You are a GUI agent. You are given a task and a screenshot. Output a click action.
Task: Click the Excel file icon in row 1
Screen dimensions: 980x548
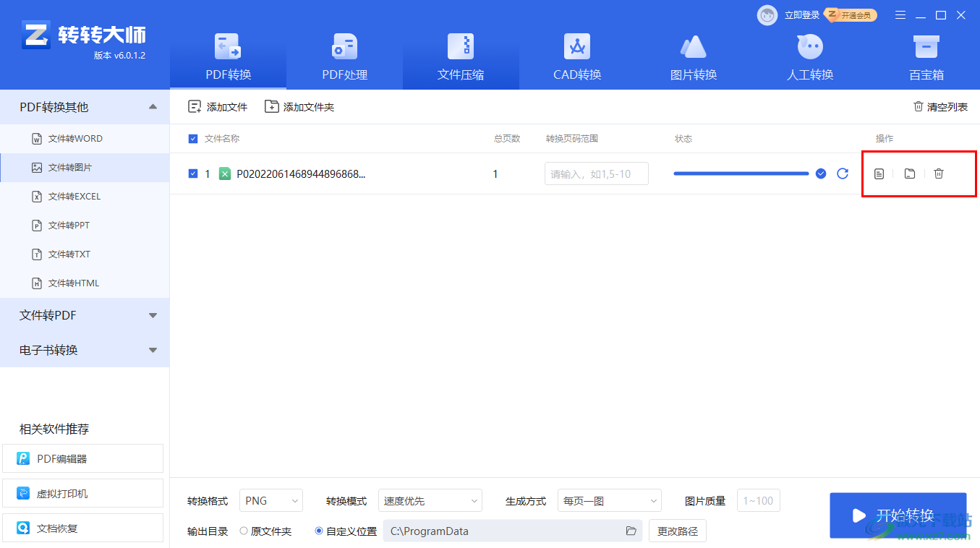coord(225,174)
